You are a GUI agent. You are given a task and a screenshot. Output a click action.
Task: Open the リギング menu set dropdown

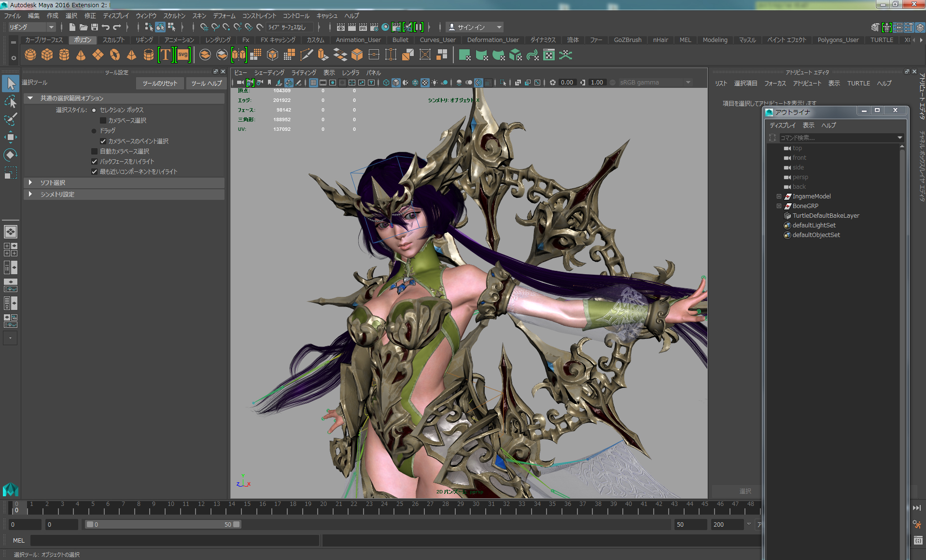click(32, 27)
